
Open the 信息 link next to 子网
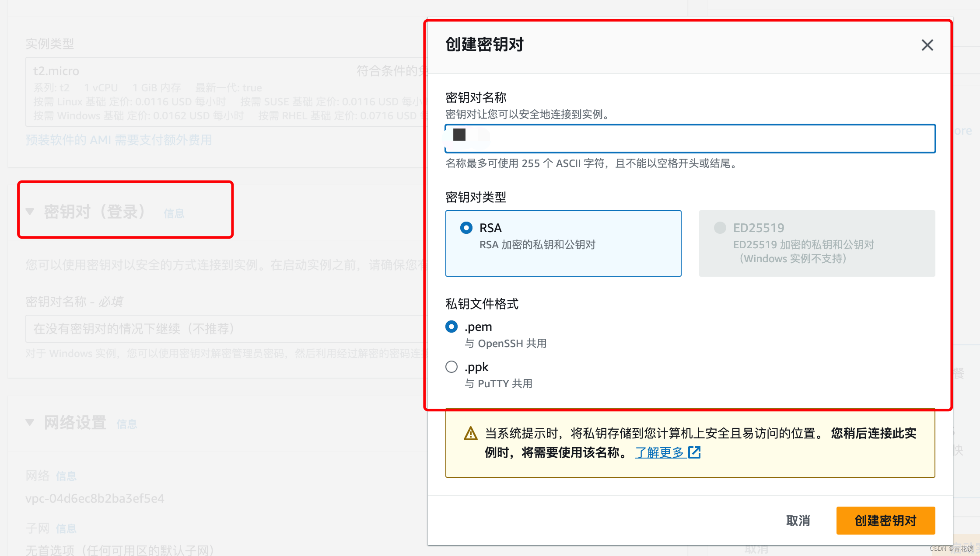pyautogui.click(x=66, y=528)
